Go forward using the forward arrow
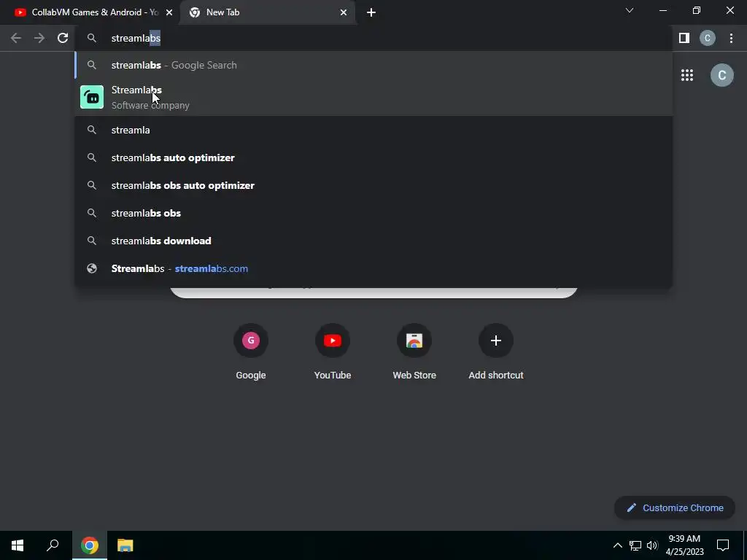The image size is (747, 560). point(39,38)
